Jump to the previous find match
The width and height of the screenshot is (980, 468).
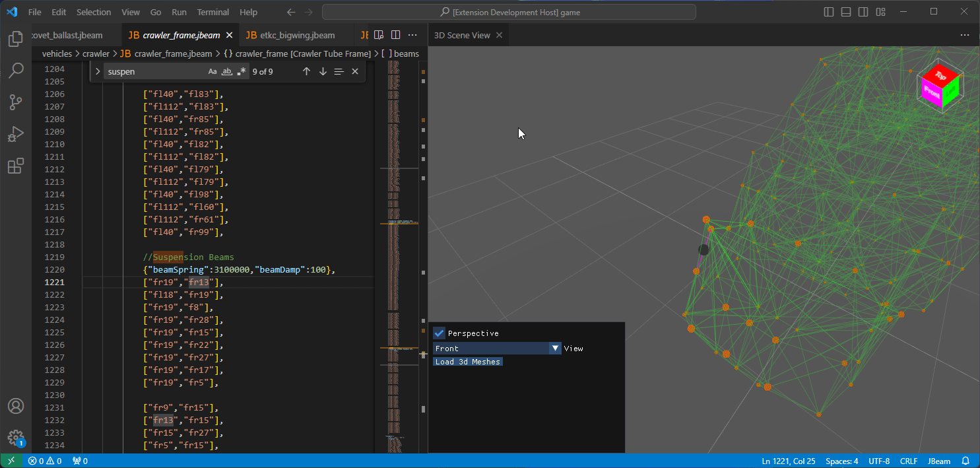pyautogui.click(x=306, y=71)
